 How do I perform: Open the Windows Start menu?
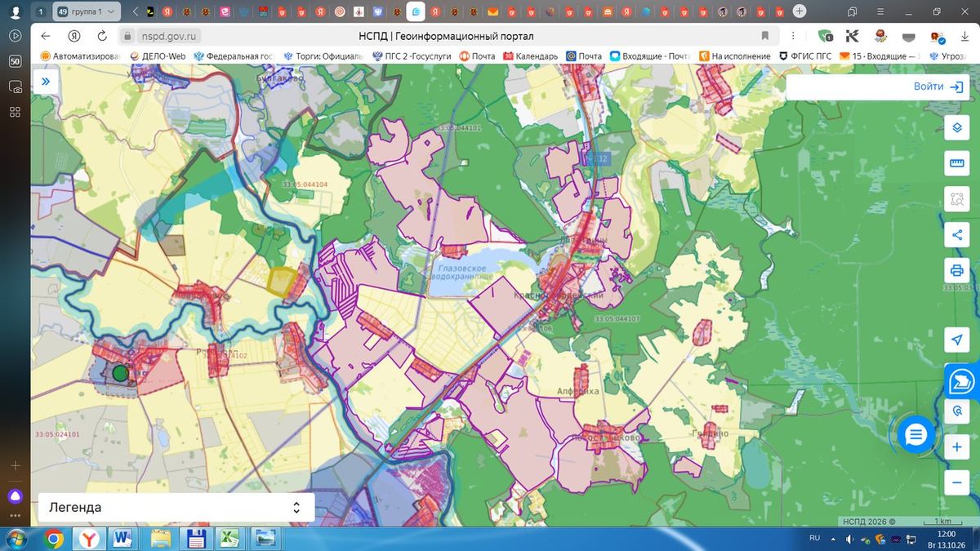point(16,539)
